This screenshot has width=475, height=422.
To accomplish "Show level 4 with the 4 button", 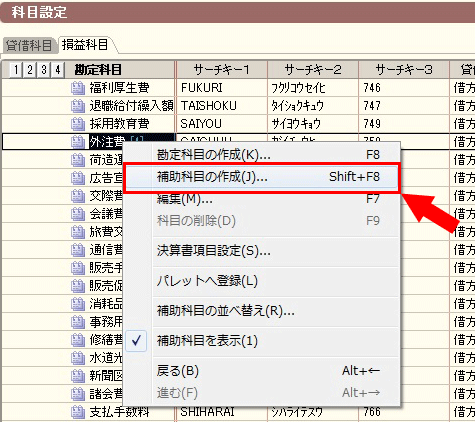I will pos(58,70).
